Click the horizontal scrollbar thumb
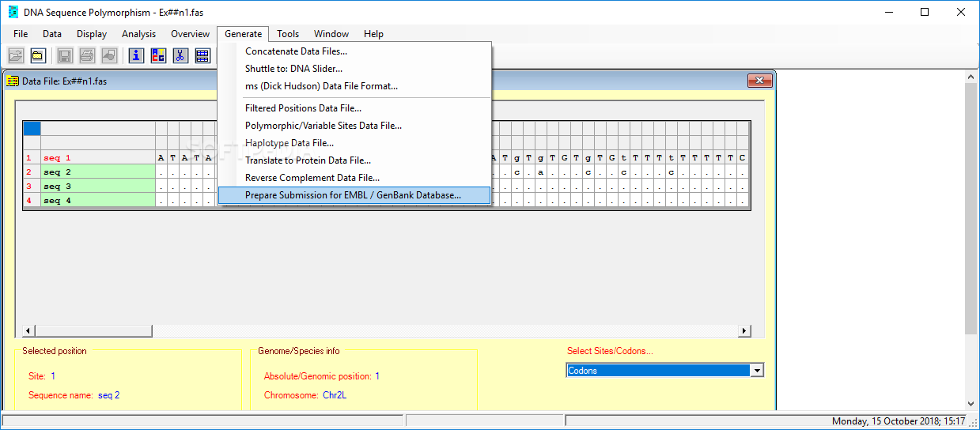This screenshot has width=980, height=430. tap(93, 331)
